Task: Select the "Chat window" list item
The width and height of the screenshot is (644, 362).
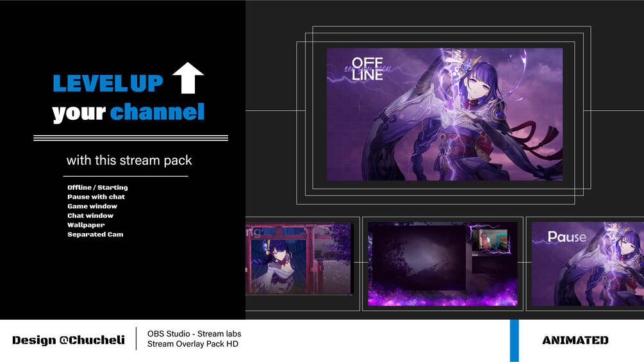Action: point(90,216)
